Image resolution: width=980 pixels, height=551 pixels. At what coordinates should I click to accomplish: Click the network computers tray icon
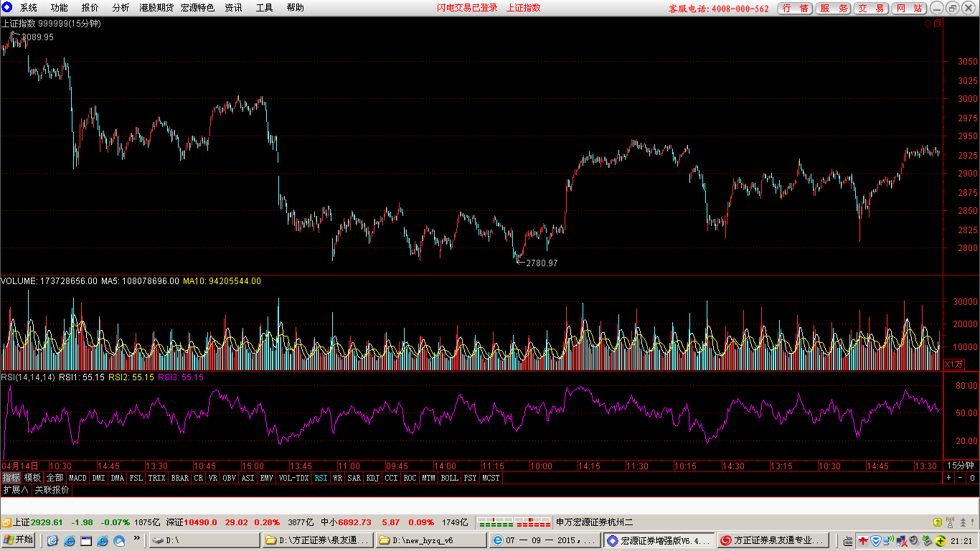(x=902, y=541)
